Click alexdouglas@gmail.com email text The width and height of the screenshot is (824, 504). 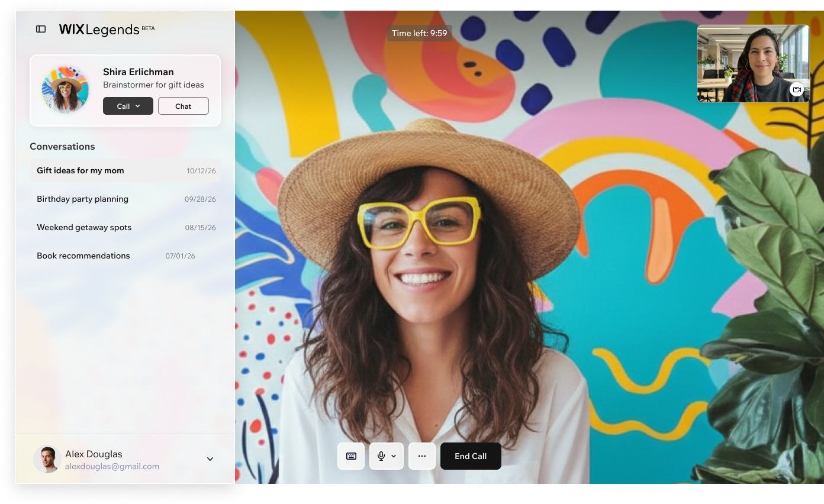click(x=112, y=466)
